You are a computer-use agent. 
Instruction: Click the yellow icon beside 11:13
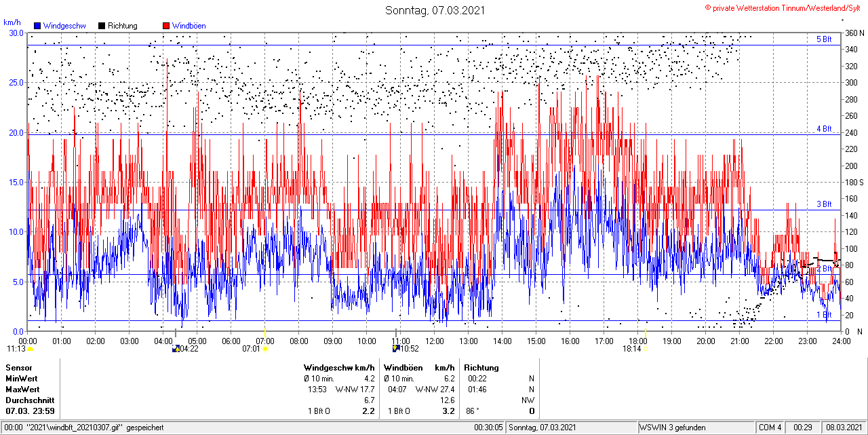[x=30, y=349]
